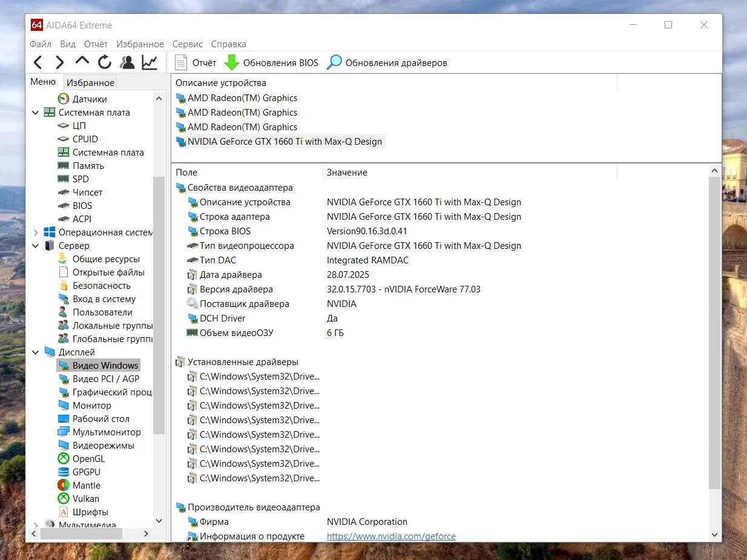Select Mantle in the tree

click(79, 485)
